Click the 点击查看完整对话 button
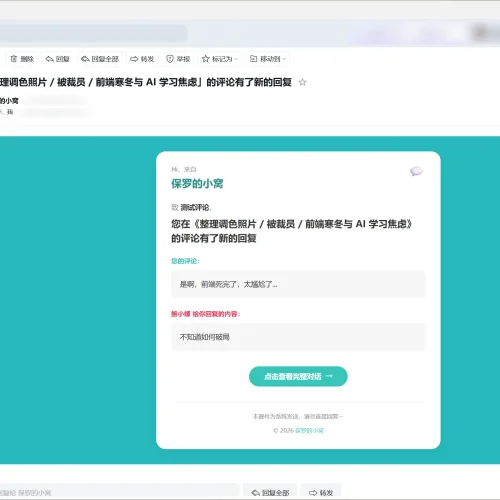Viewport: 500px width, 500px height. pos(298,376)
